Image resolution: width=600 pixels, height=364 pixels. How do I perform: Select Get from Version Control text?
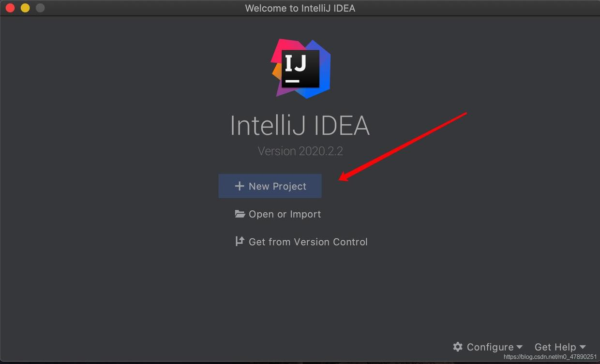coord(308,242)
